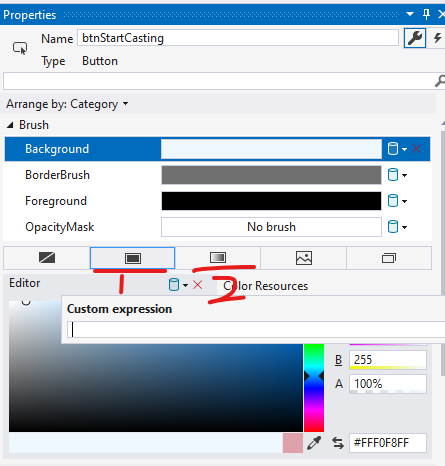Show event handlers via the lightning bolt icon
The width and height of the screenshot is (445, 466).
click(438, 38)
